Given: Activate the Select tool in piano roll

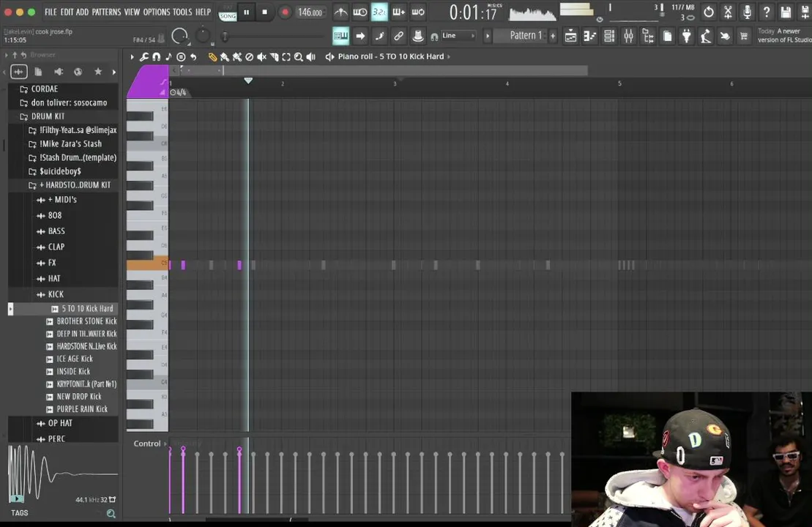Looking at the screenshot, I should click(x=286, y=57).
